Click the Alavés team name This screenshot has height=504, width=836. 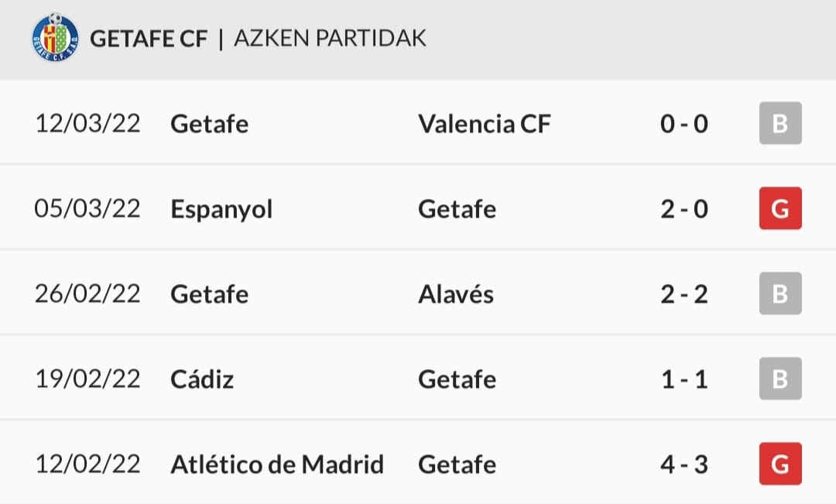456,293
